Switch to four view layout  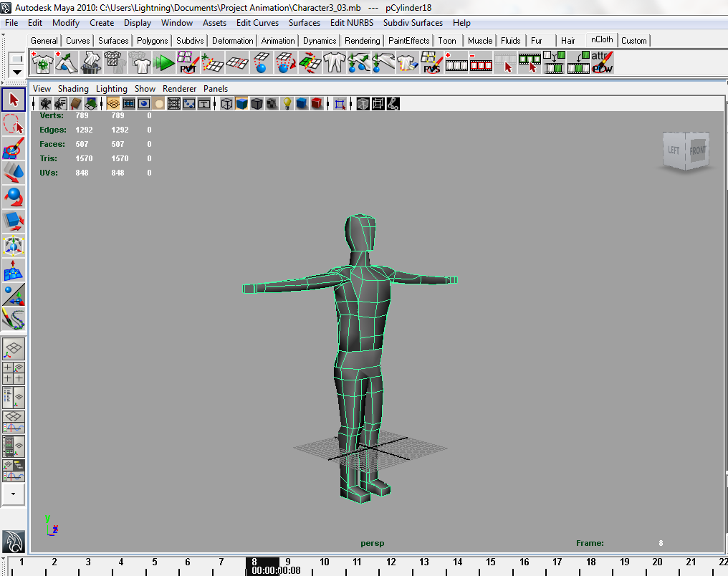coord(13,373)
